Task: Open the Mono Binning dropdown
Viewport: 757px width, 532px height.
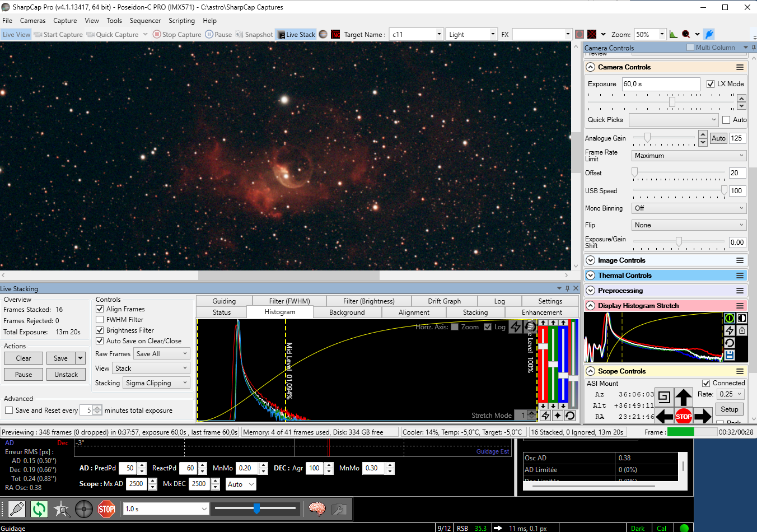Action: point(689,208)
